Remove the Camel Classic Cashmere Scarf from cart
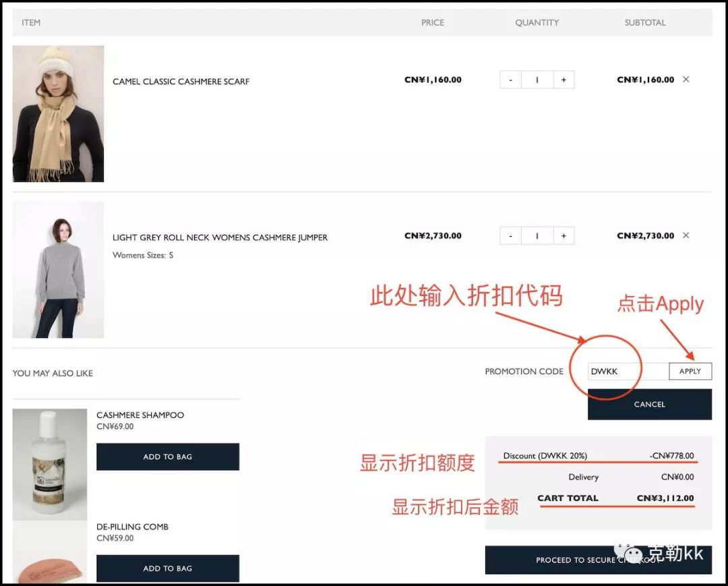728x586 pixels. coord(686,79)
